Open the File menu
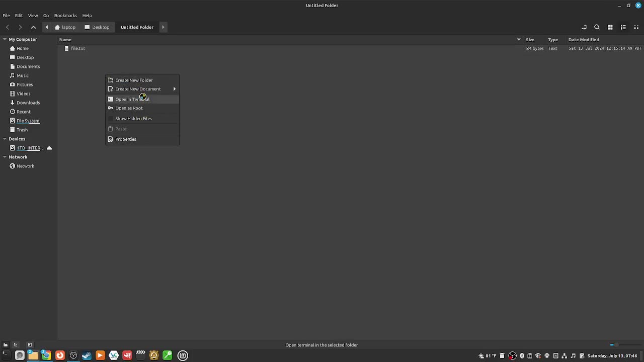Image resolution: width=644 pixels, height=362 pixels. click(x=6, y=16)
